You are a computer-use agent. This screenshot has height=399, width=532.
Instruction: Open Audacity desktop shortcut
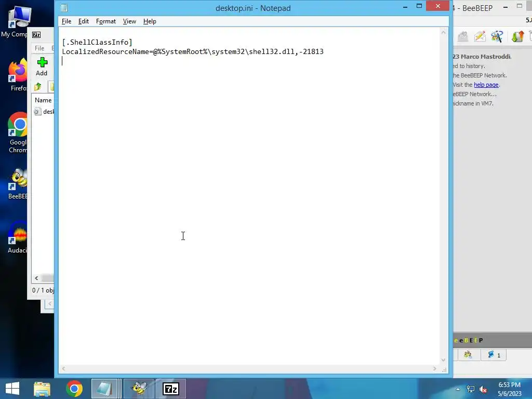coord(18,237)
